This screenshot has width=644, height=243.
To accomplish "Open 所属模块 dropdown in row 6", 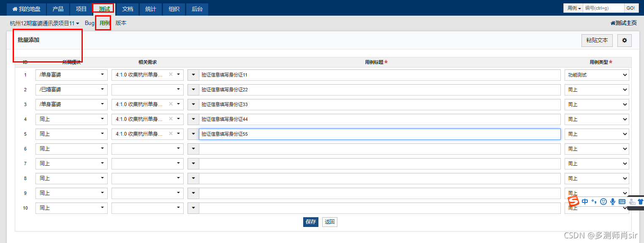I will [71, 149].
